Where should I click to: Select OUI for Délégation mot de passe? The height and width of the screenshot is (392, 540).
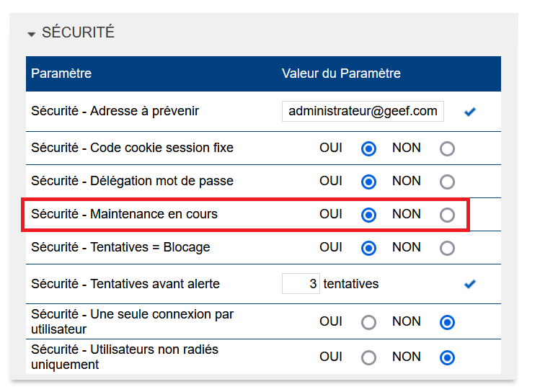[369, 182]
